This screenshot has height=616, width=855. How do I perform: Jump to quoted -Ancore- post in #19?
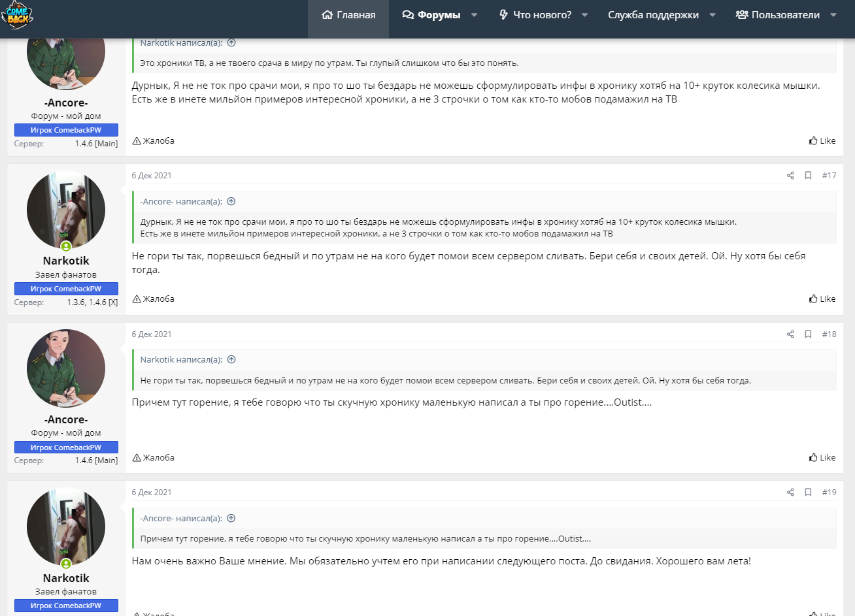click(x=231, y=519)
